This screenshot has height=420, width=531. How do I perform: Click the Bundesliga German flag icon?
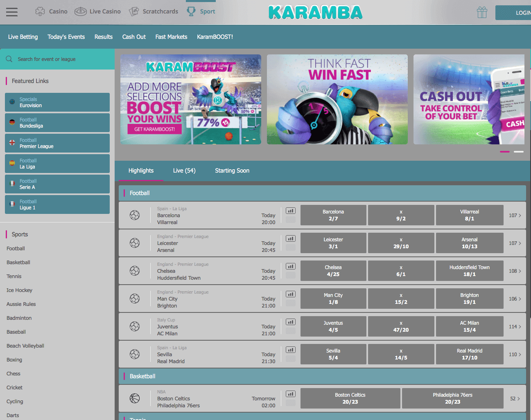tap(12, 122)
